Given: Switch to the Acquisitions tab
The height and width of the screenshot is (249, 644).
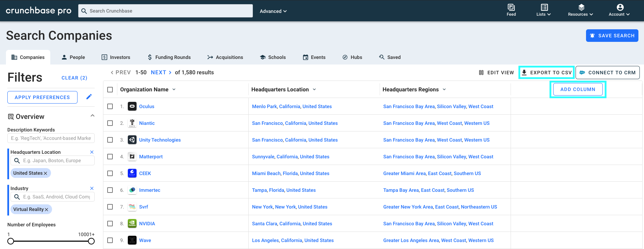Looking at the screenshot, I should [x=225, y=57].
